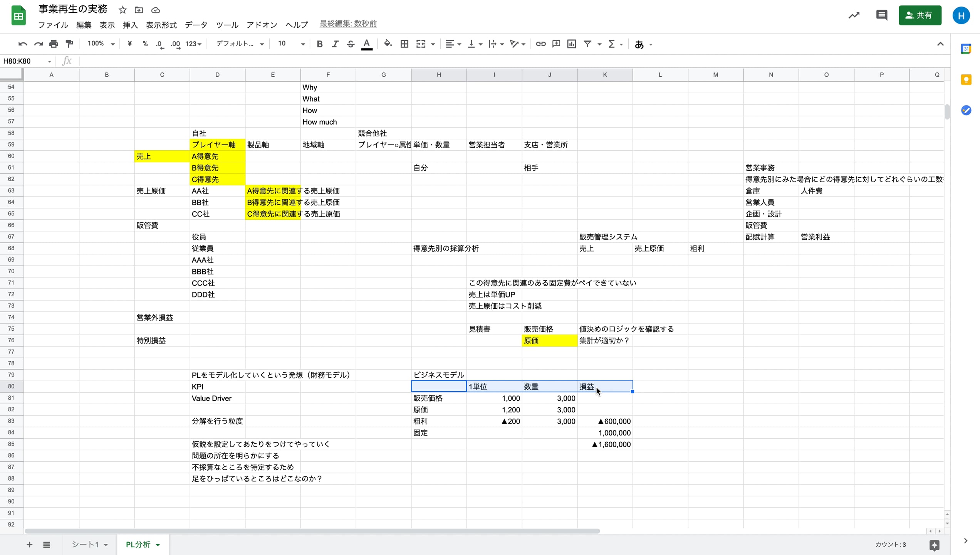Open the 最終編集 version history link

pyautogui.click(x=347, y=24)
